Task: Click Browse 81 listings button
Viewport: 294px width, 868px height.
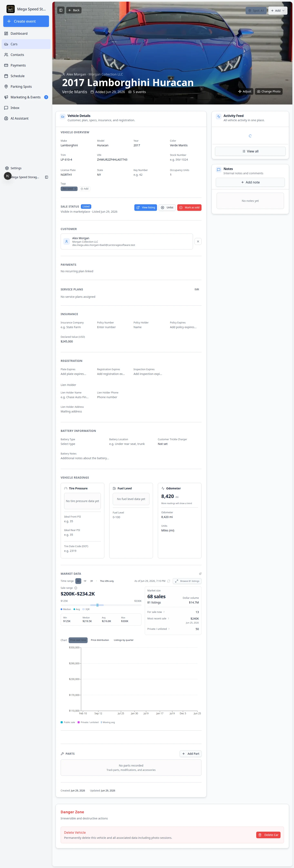Action: click(187, 581)
